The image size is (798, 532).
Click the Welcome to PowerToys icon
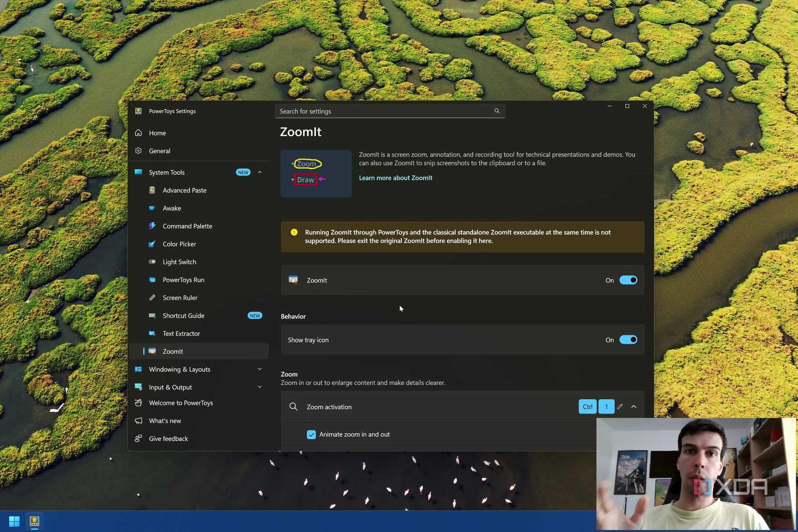pyautogui.click(x=138, y=403)
